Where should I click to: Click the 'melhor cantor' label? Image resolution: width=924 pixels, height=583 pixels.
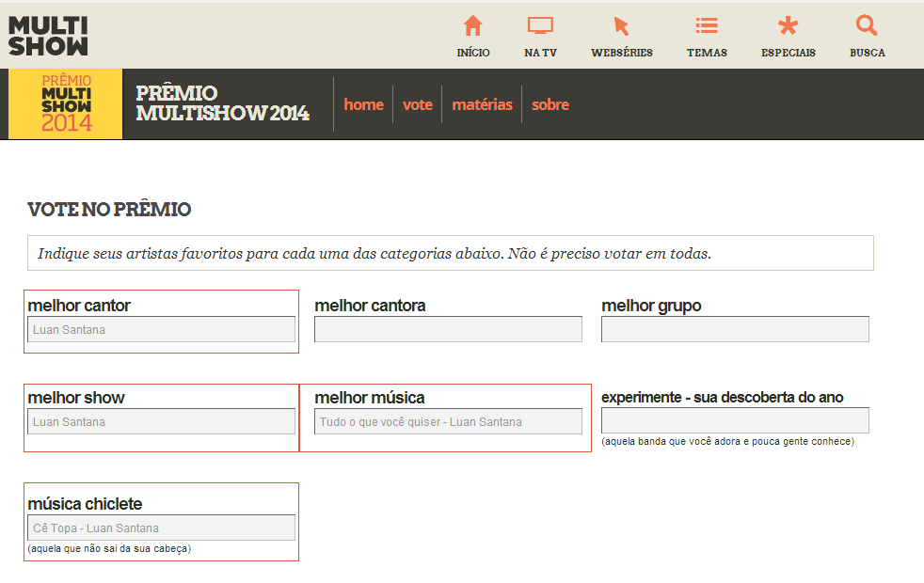pos(79,306)
